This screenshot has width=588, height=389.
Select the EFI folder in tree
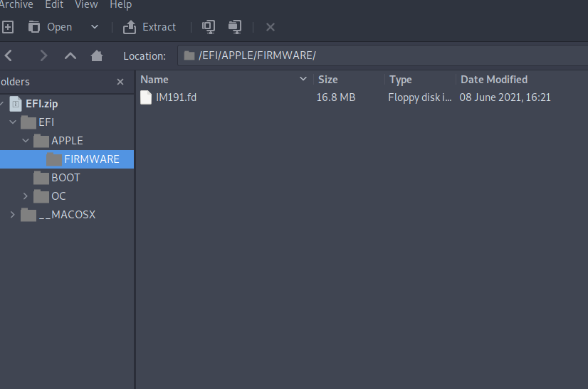click(46, 122)
